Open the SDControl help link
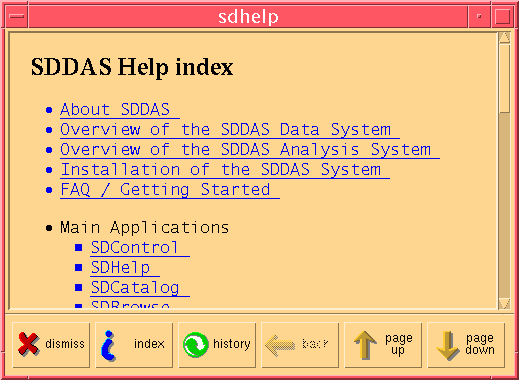Screen dimensions: 519x380 pos(140,248)
